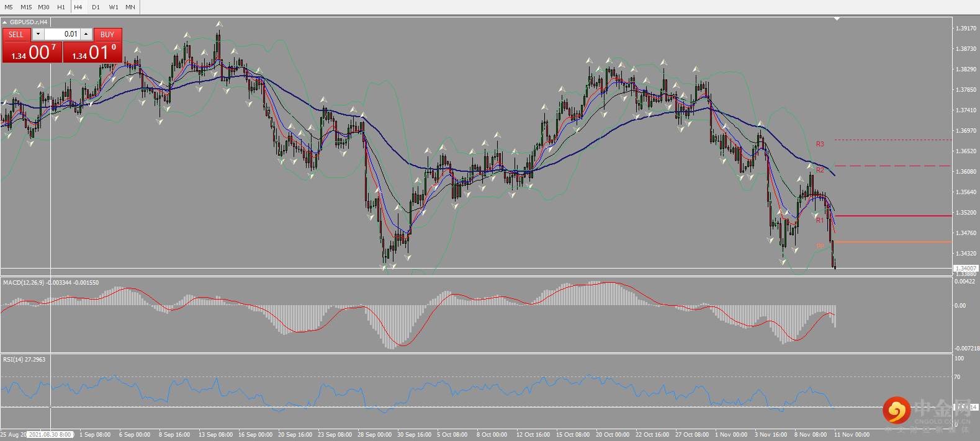Click the red SELL button
The height and width of the screenshot is (441, 980).
(16, 35)
